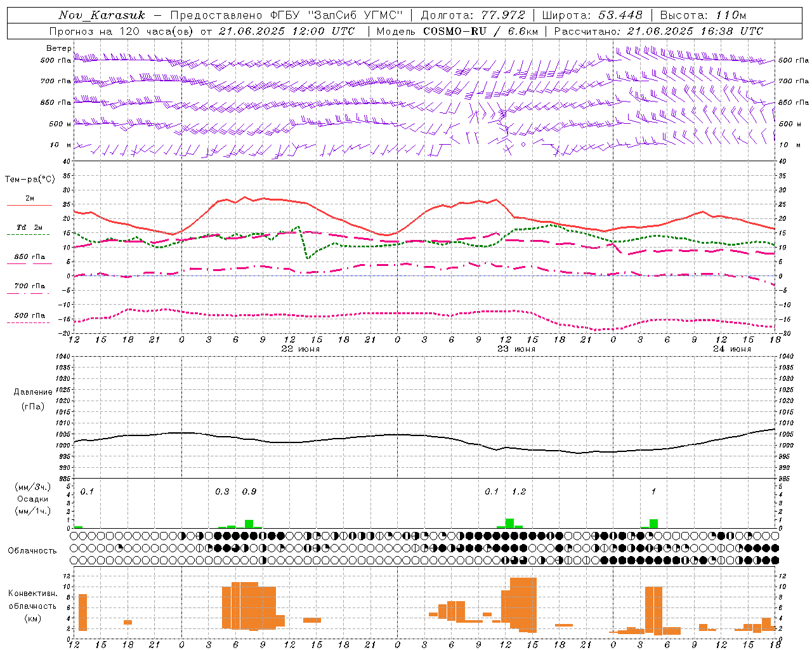Viewport: 812px width, 650px height.
Task: Click the (мм/3ч.) precipitation unit label
Action: click(32, 487)
